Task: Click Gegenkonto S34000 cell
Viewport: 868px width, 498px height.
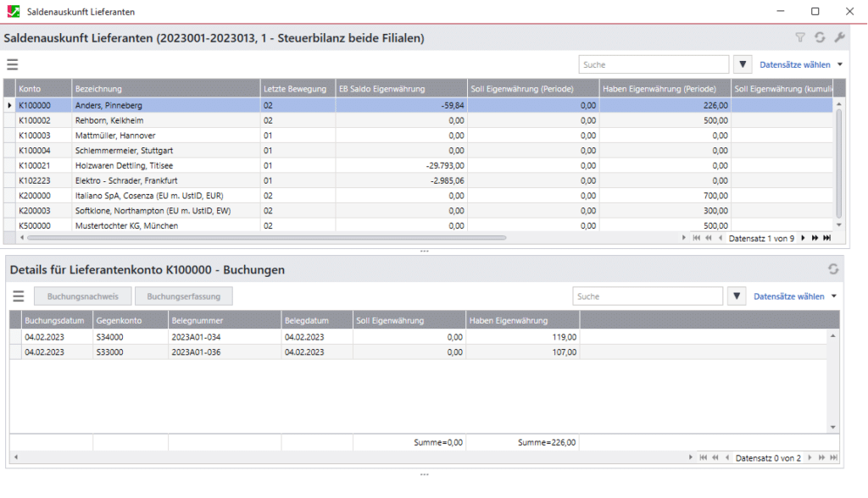Action: click(131, 337)
